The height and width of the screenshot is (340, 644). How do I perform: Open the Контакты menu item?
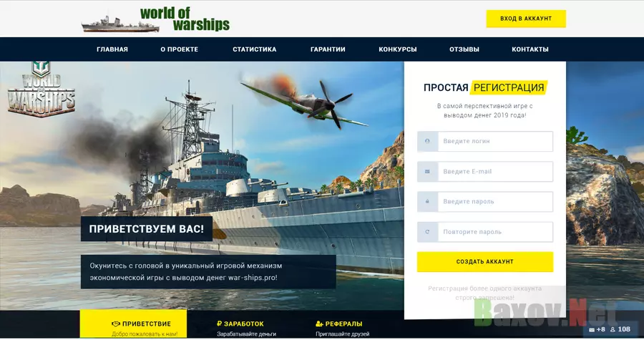[530, 49]
